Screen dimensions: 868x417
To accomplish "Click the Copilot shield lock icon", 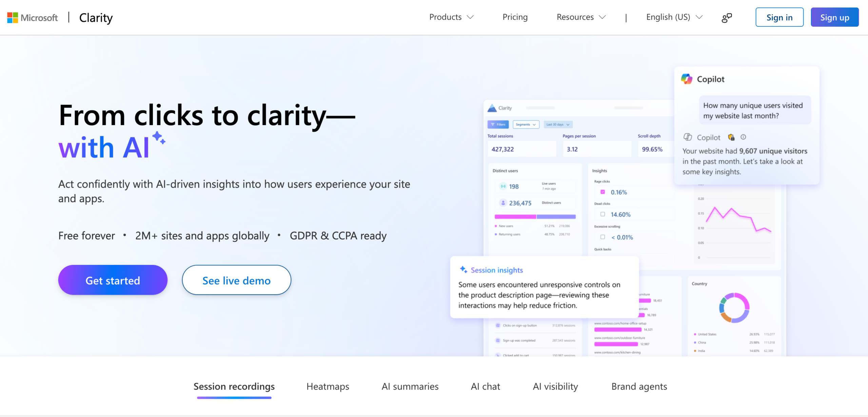I will (x=731, y=137).
